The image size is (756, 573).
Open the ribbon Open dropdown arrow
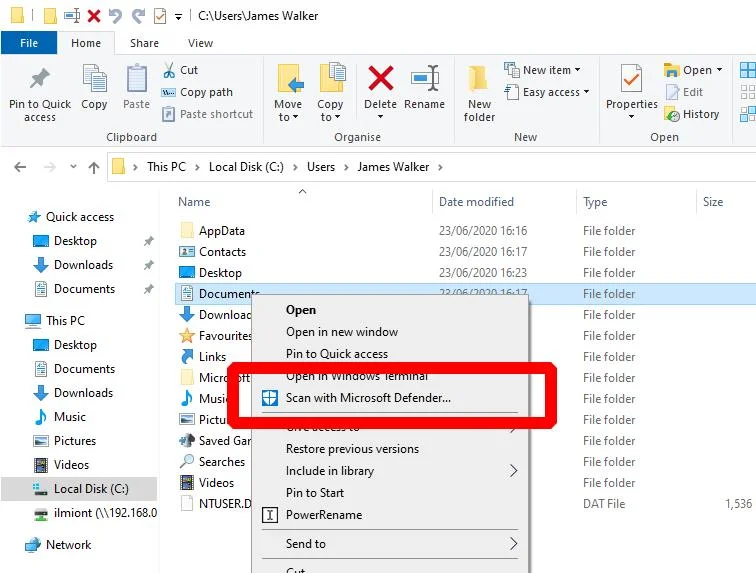coord(719,70)
